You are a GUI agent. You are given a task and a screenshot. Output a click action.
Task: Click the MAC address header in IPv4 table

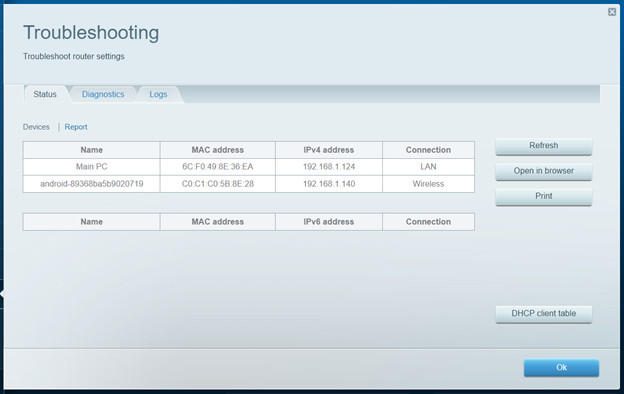pos(218,150)
